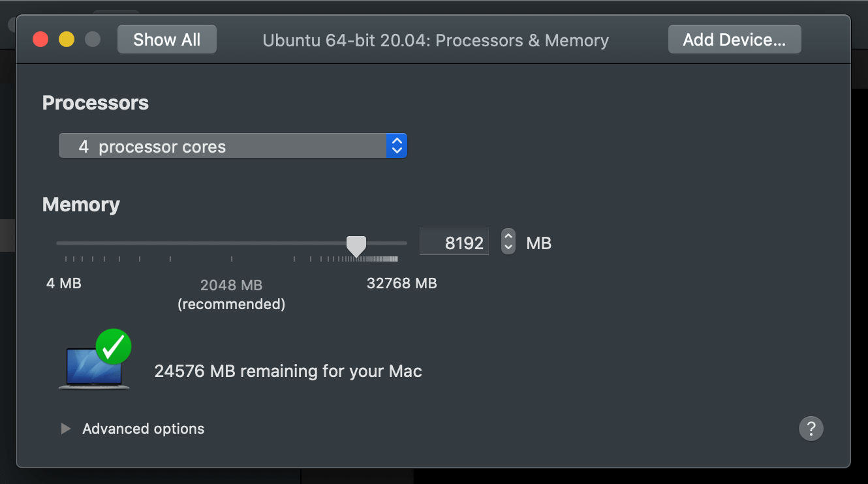Click the 32768 MB maximum label
Viewport: 868px width, 484px height.
pos(401,283)
